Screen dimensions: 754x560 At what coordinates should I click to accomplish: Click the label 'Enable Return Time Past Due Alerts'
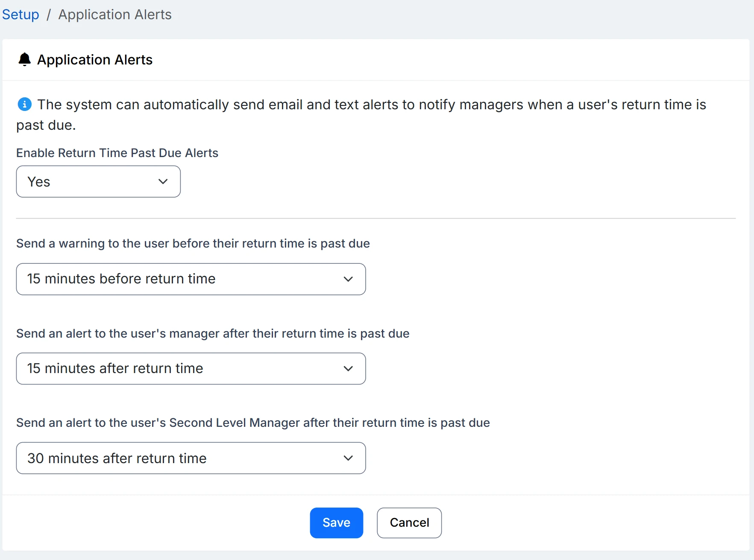point(117,153)
